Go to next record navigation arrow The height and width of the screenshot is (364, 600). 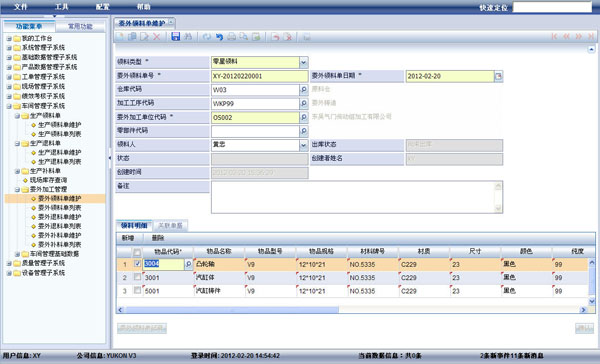[579, 36]
